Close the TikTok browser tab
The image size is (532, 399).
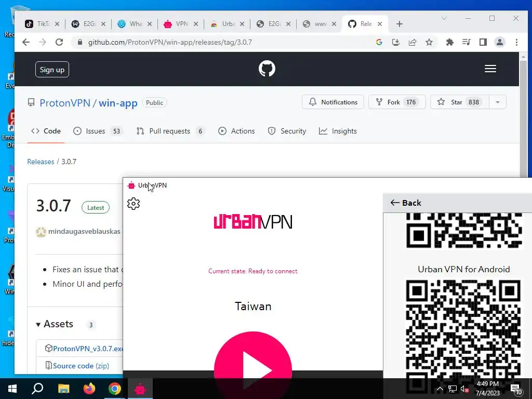click(57, 24)
